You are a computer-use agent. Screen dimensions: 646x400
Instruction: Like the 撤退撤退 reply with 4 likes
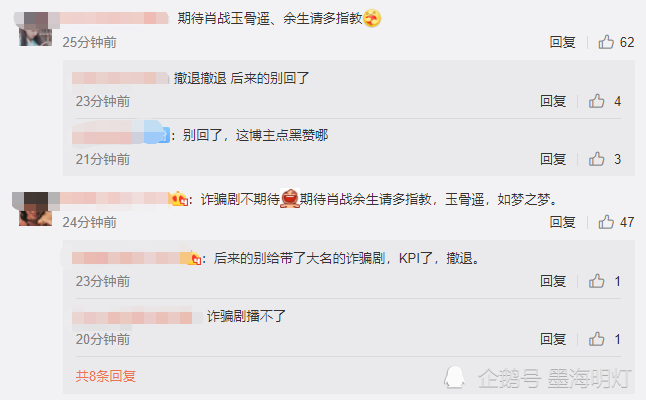596,101
